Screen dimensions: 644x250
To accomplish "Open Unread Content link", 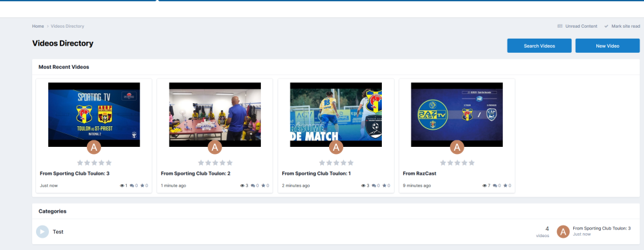I will [581, 26].
